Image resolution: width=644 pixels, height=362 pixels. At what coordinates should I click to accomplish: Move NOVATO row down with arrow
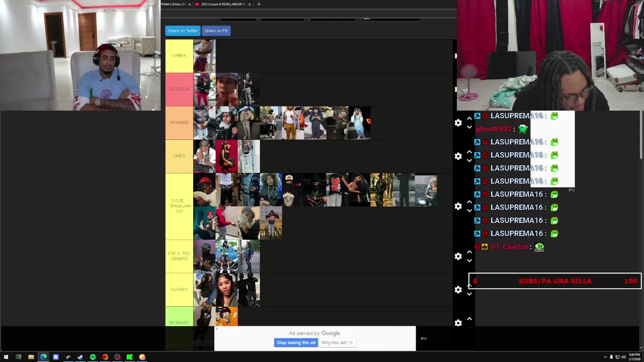469,294
